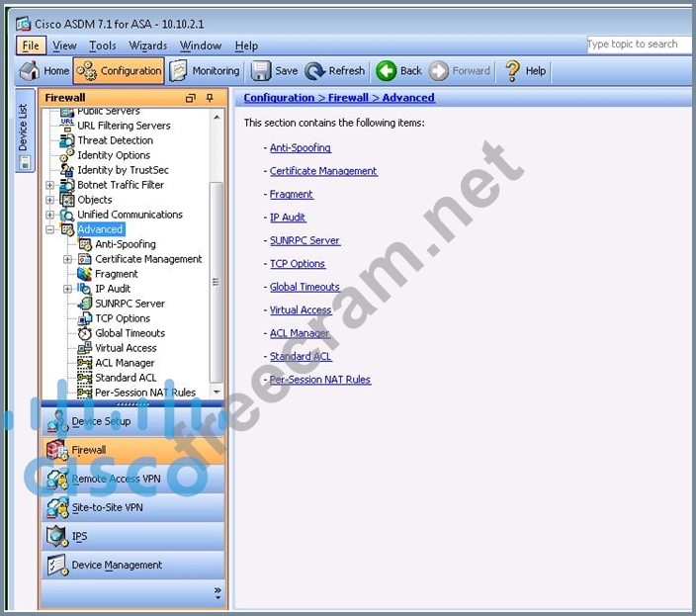Click the Save disk icon

(261, 71)
